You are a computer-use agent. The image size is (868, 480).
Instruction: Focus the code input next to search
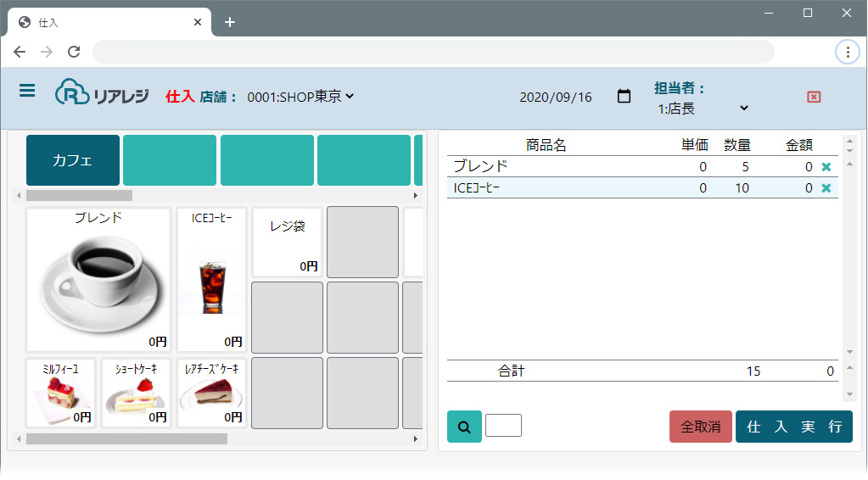[x=503, y=425]
